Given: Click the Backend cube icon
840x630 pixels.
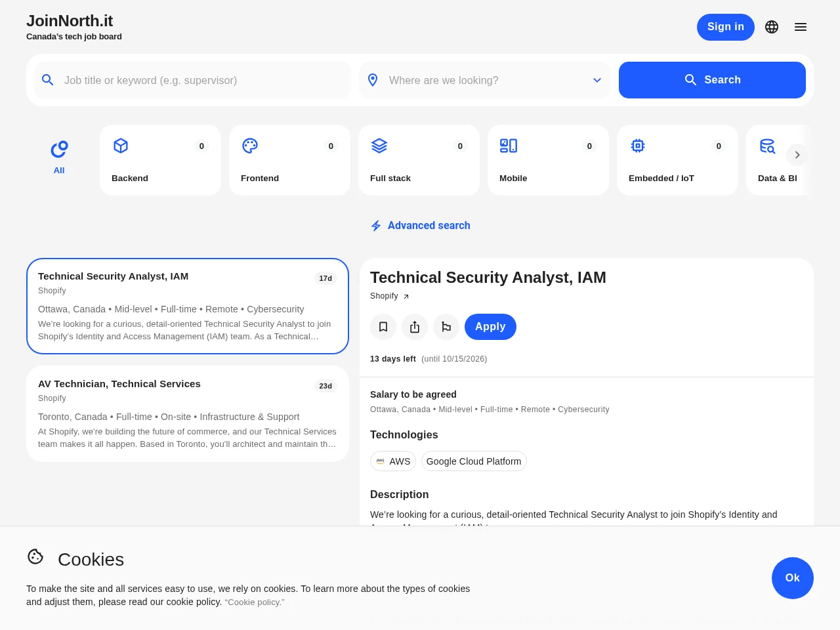Looking at the screenshot, I should coord(121,146).
